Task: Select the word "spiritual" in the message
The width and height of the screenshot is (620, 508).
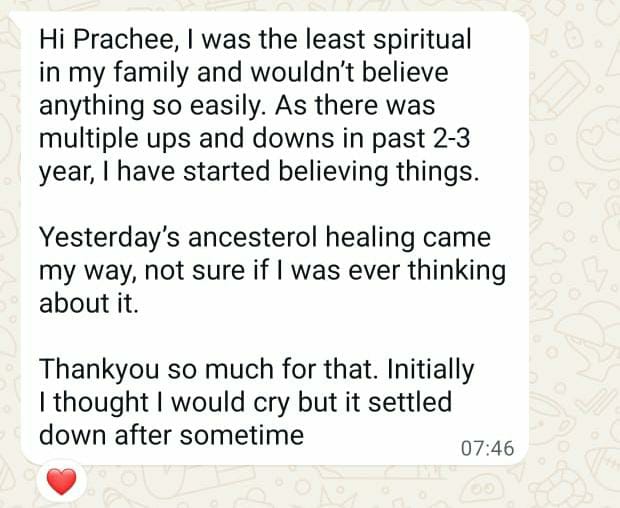Action: (420, 42)
